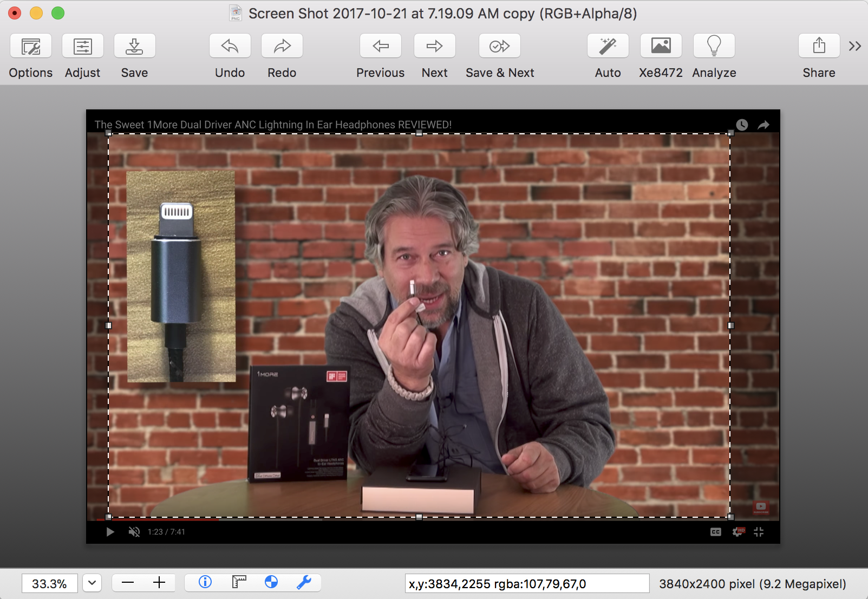Image resolution: width=868 pixels, height=599 pixels.
Task: Click the blue color wheel icon
Action: coord(271,582)
